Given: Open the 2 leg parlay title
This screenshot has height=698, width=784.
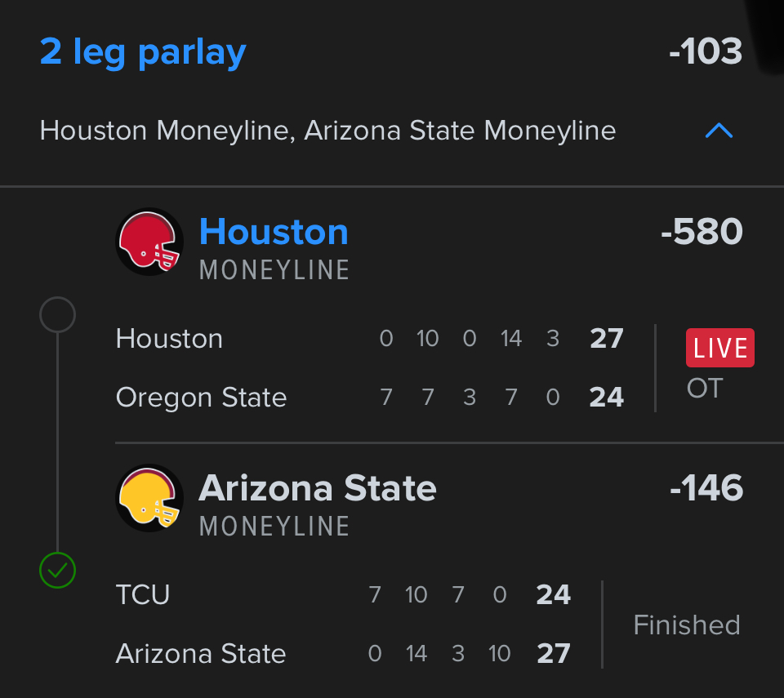Looking at the screenshot, I should click(143, 52).
